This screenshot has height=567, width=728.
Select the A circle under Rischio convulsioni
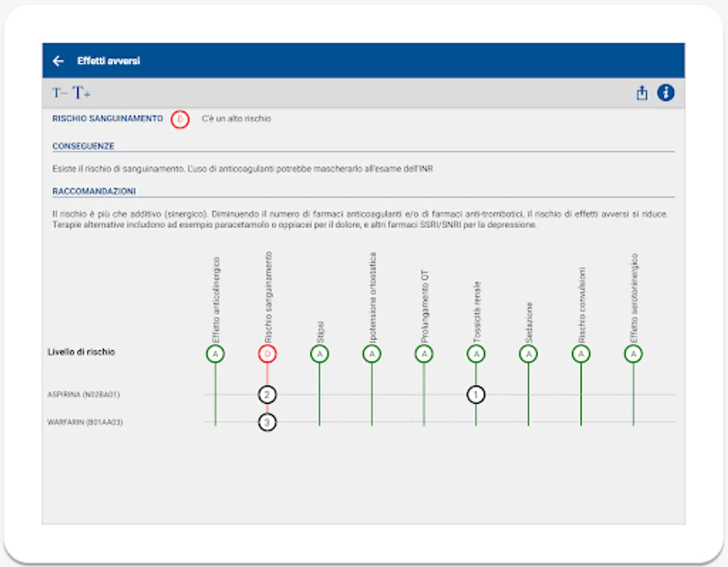[581, 354]
